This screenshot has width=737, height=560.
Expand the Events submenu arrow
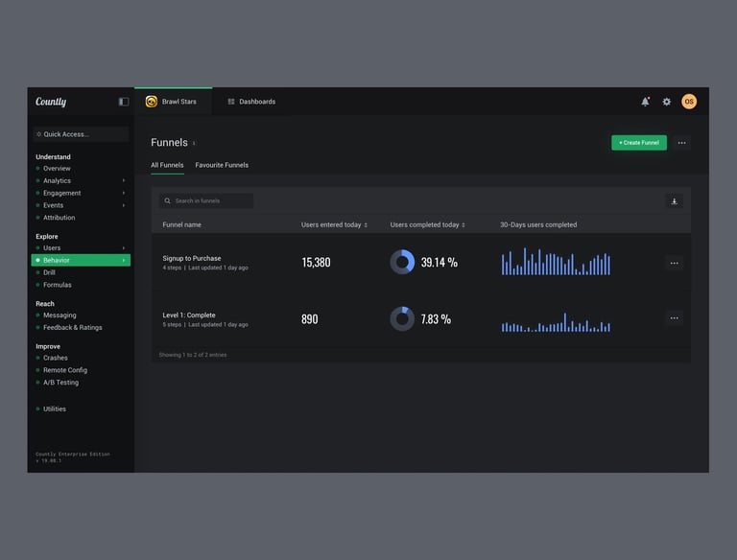(x=124, y=205)
